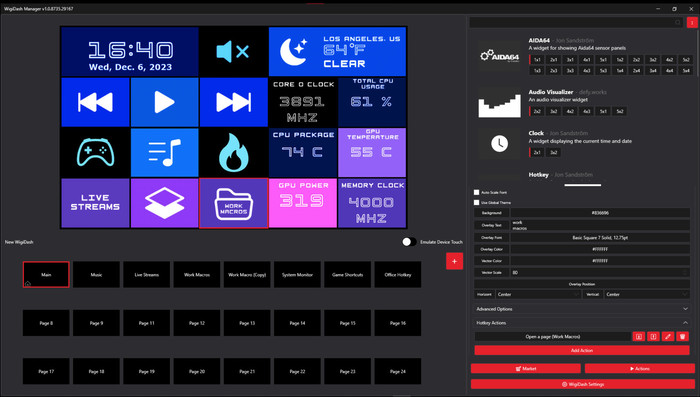This screenshot has height=397, width=700.
Task: Enable the Auto Scale Font checkbox
Action: 476,192
